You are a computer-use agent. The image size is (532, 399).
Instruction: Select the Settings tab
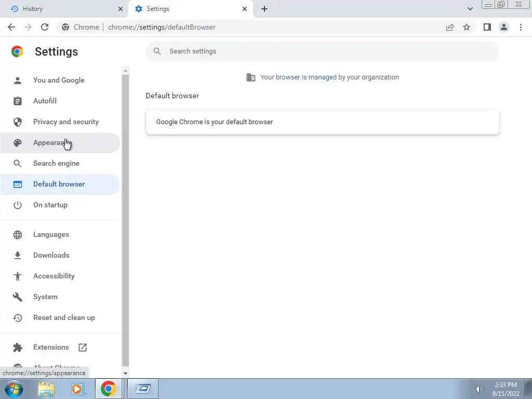point(191,9)
